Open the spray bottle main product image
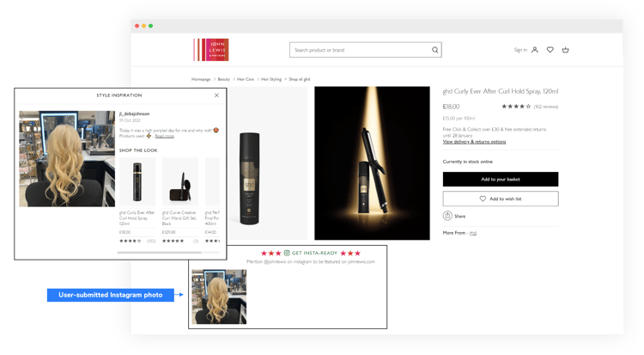644x355 pixels. [249, 178]
